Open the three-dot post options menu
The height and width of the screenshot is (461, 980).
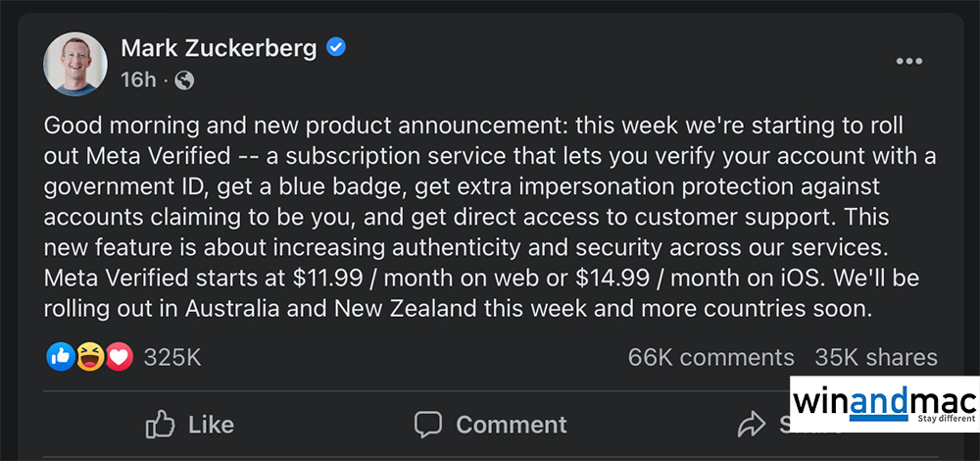(x=908, y=62)
